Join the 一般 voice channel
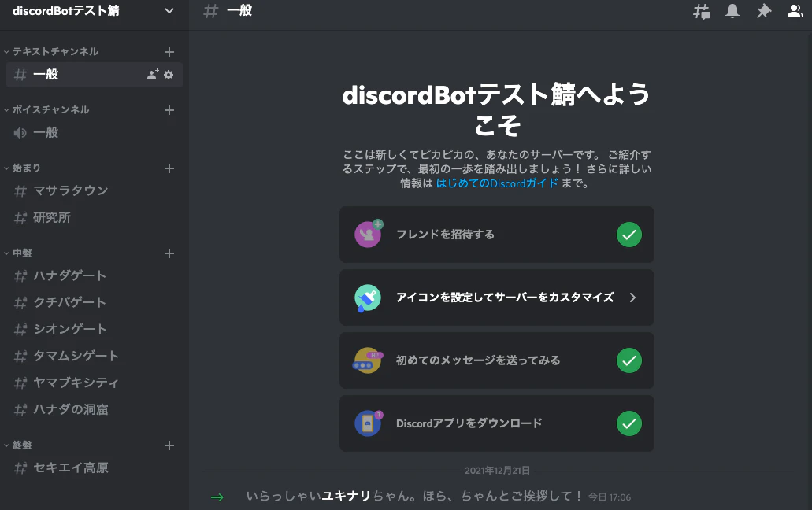This screenshot has height=510, width=812. (x=95, y=133)
